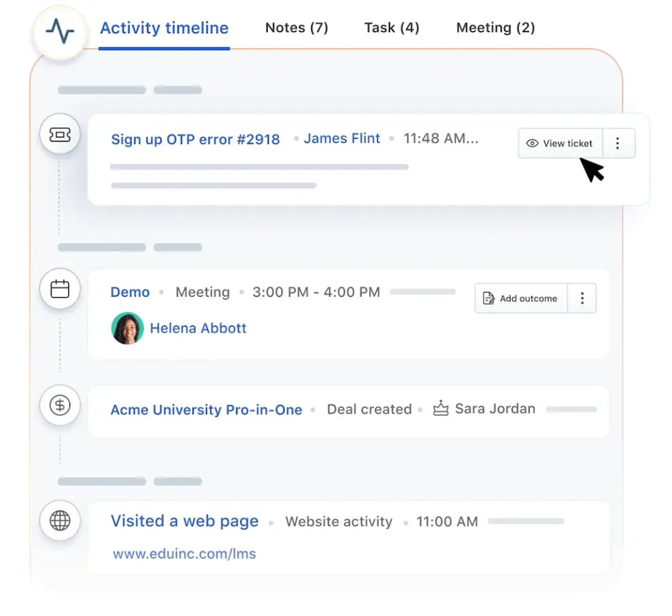672x616 pixels.
Task: Open the Activity timeline tab
Action: pos(164,28)
